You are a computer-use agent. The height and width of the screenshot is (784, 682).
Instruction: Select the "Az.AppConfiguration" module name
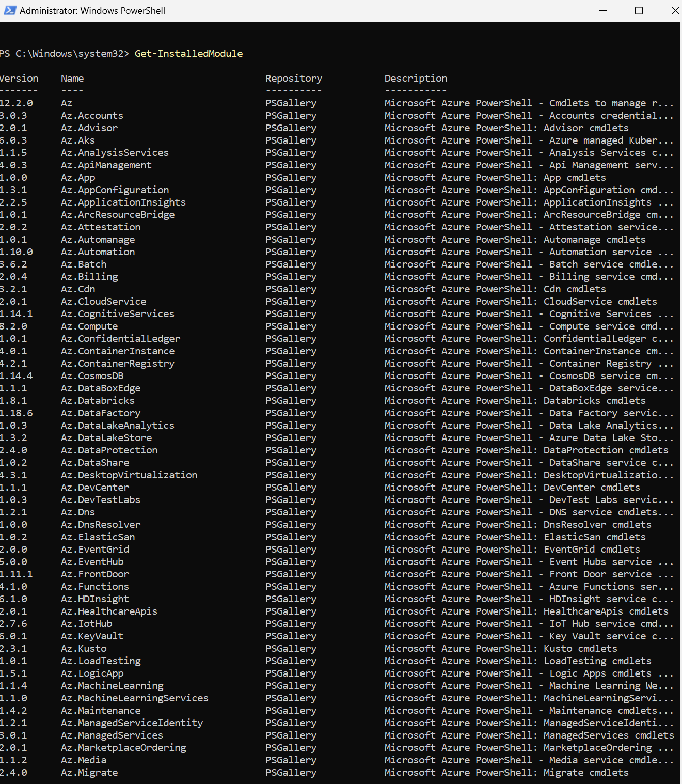coord(115,190)
